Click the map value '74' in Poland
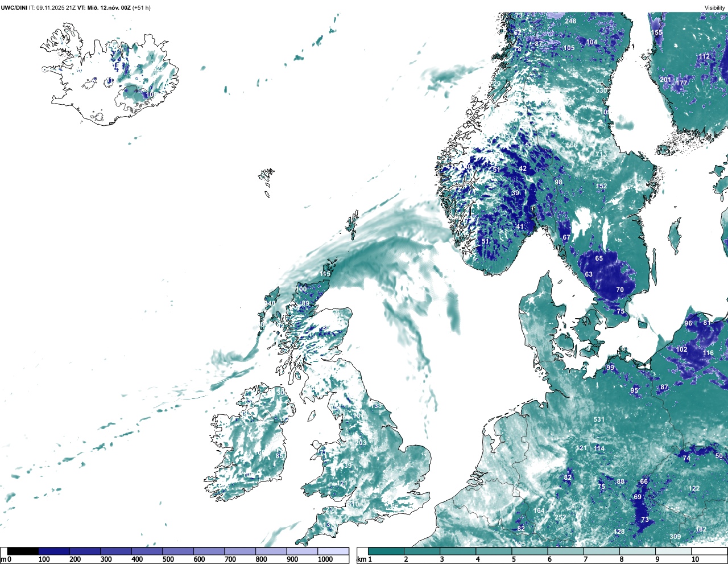Screen dimensions: 728x564 pos(686,458)
